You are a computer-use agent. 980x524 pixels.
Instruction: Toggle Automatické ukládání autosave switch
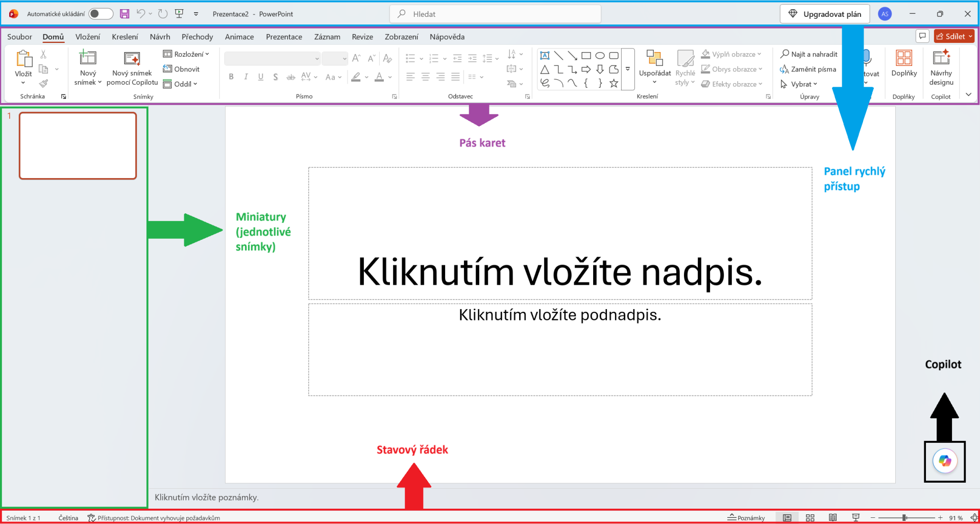[x=101, y=14]
